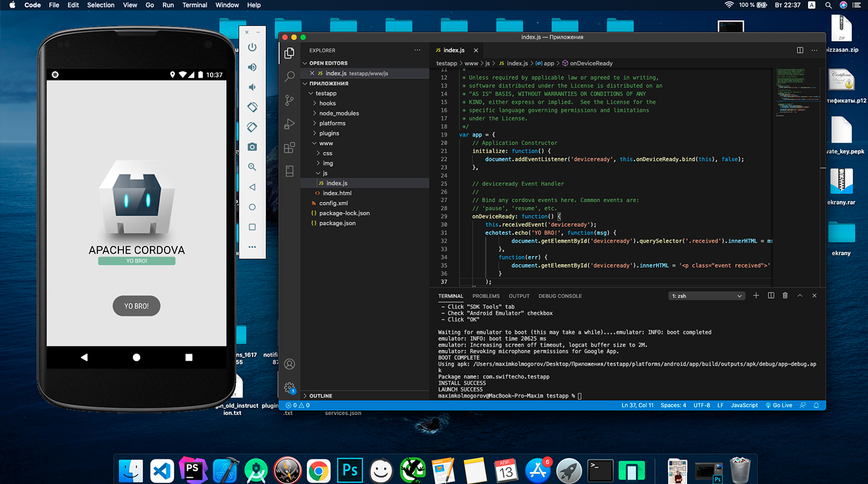
Task: Expand the css folder
Action: click(x=327, y=153)
